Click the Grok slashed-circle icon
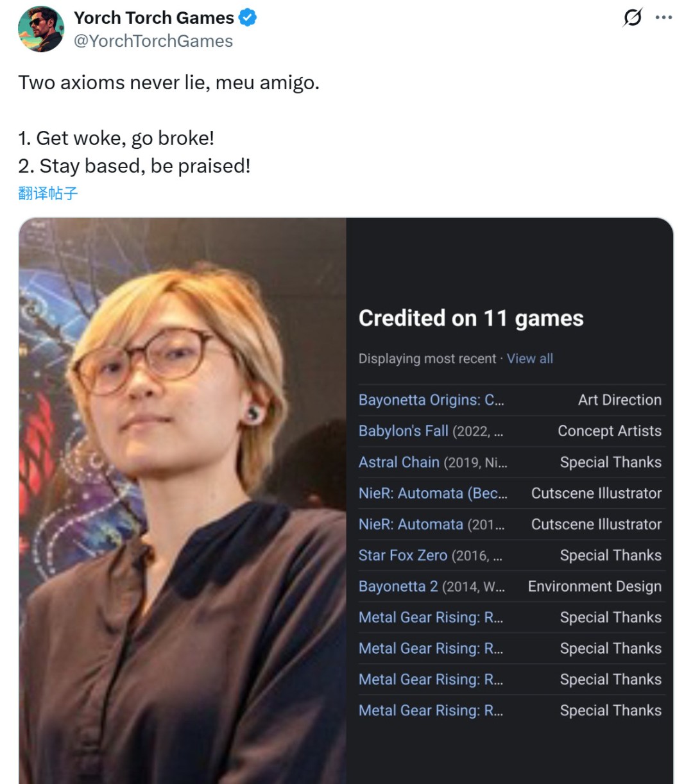This screenshot has height=784, width=693. click(632, 17)
